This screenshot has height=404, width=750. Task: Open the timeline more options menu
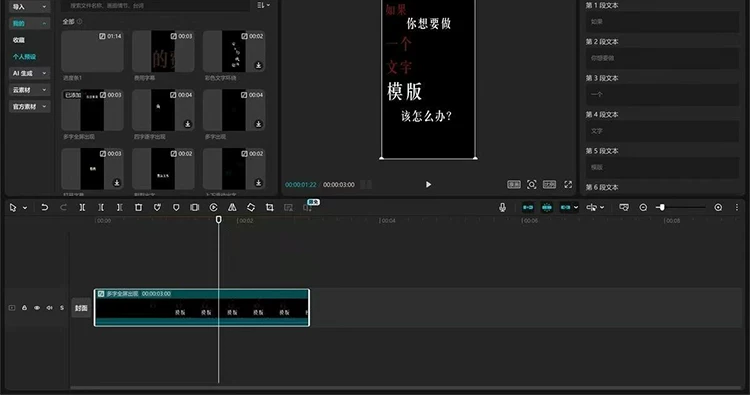click(737, 207)
